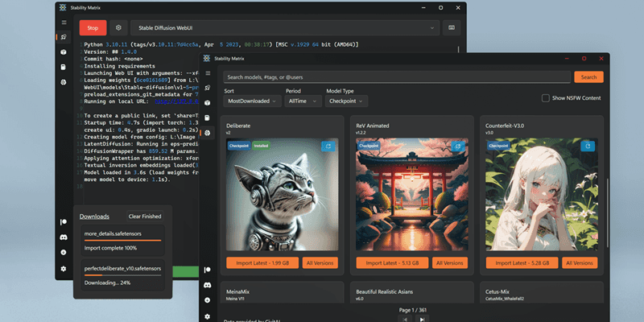Toggle the hamburger menu in the front window
This screenshot has width=644, height=322.
click(x=207, y=72)
